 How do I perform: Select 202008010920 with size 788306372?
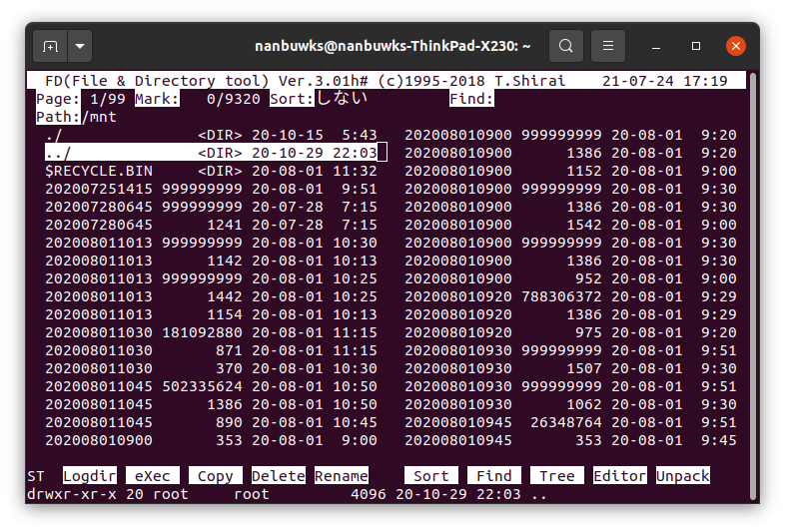tap(570, 296)
